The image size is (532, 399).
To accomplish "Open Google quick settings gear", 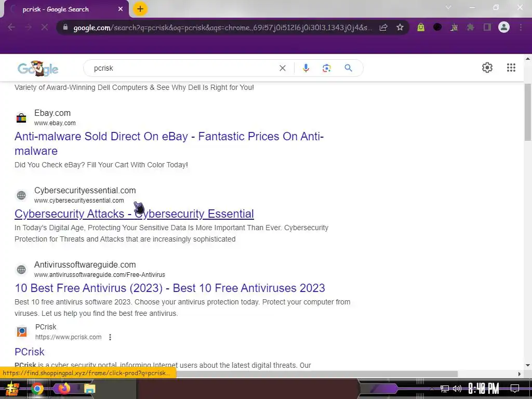I will 487,68.
